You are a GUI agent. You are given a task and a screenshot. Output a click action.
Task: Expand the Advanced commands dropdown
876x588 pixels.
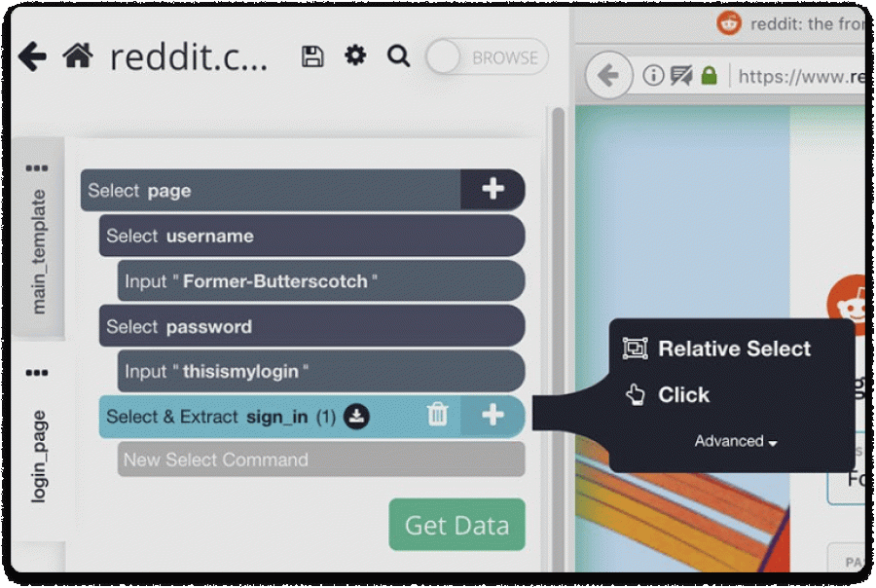click(x=735, y=442)
